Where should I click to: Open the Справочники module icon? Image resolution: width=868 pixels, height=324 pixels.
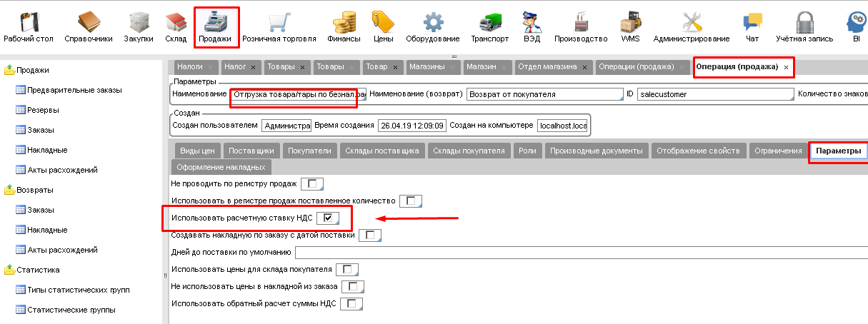pyautogui.click(x=88, y=21)
